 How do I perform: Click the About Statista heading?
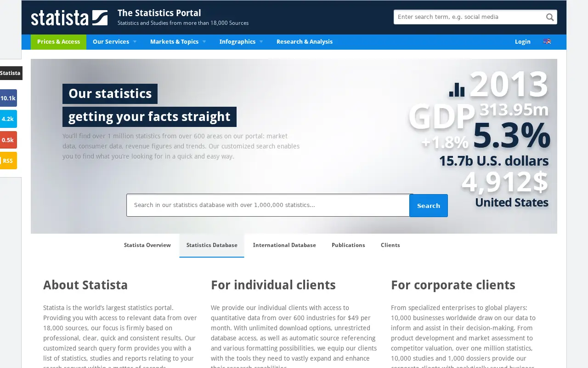tap(85, 285)
